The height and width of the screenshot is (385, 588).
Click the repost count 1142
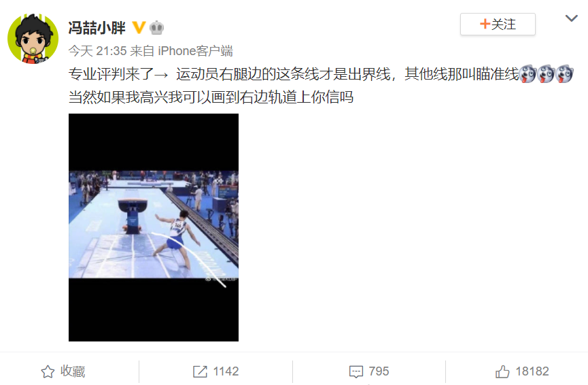pos(226,371)
